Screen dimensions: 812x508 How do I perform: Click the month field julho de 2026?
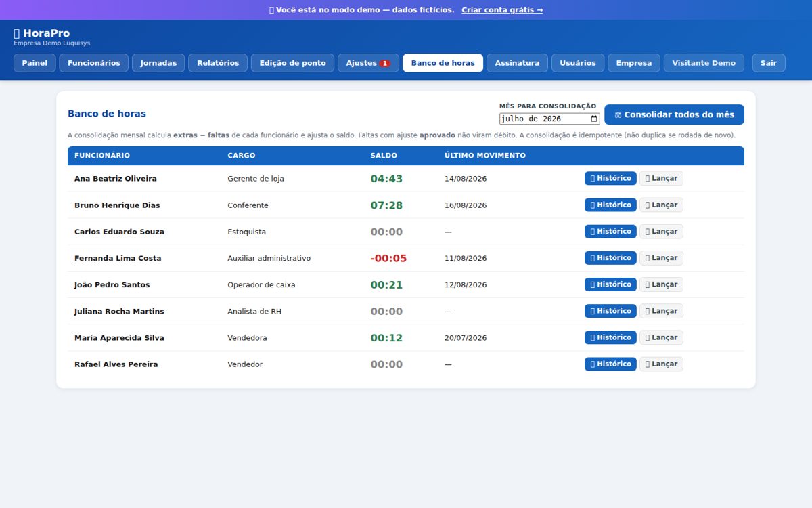(x=549, y=119)
